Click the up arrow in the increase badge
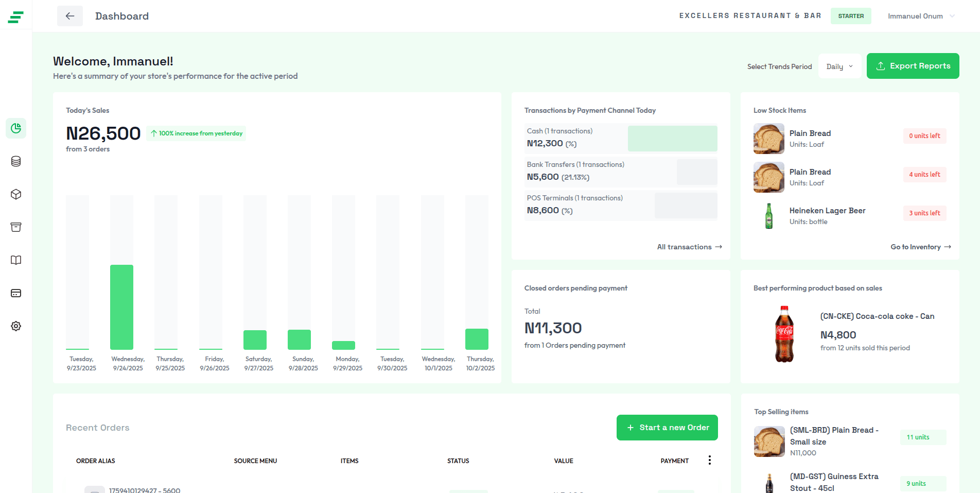Viewport: 980px width, 493px height. click(x=153, y=133)
